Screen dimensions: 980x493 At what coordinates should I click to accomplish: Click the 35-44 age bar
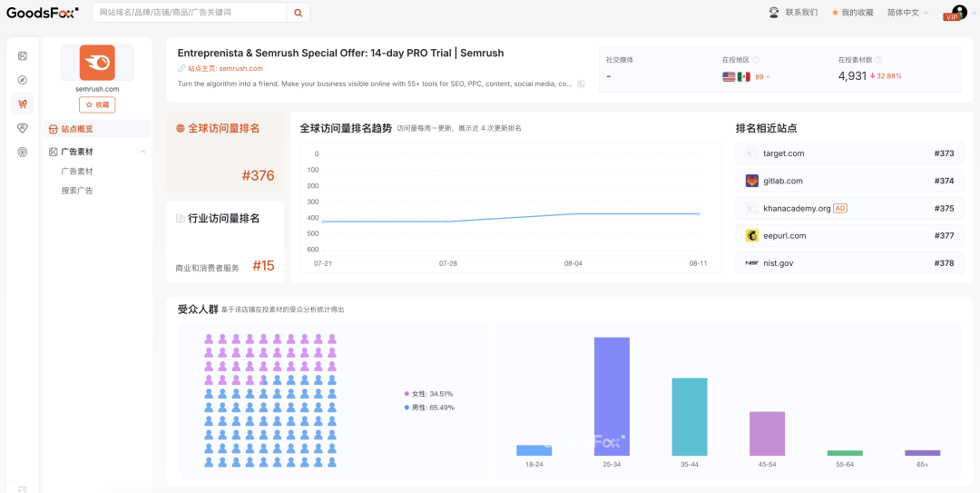(x=690, y=417)
